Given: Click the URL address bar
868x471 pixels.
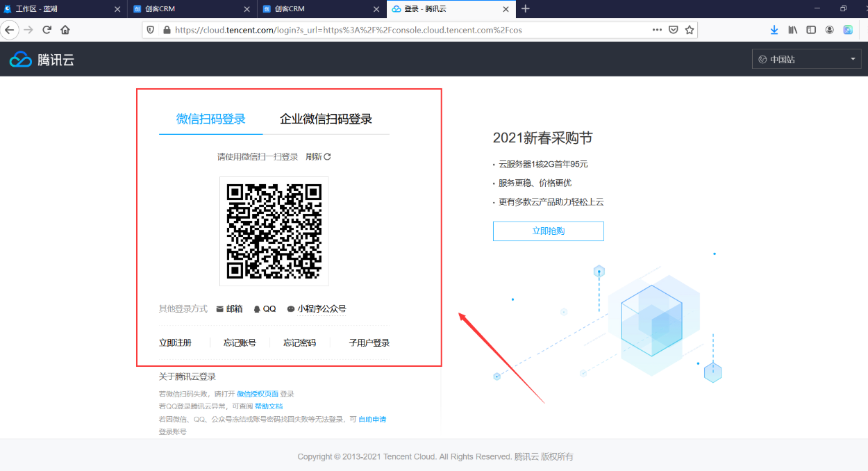Looking at the screenshot, I should pos(410,30).
